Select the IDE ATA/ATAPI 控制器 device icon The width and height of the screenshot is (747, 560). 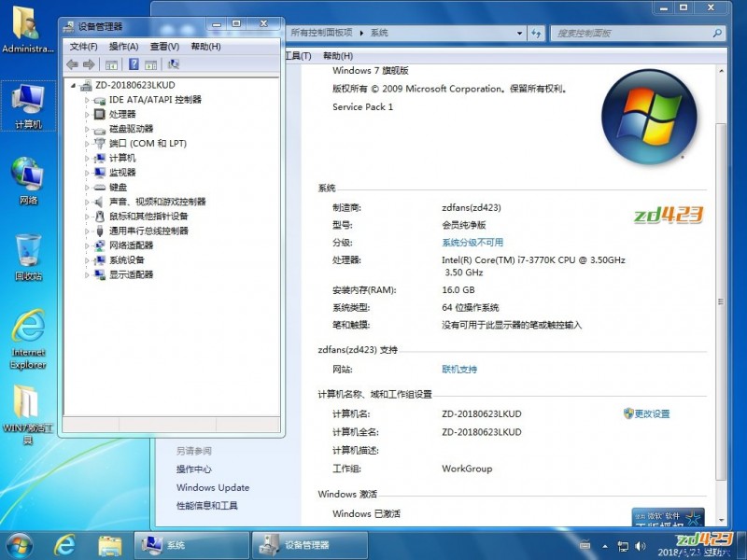click(x=100, y=100)
